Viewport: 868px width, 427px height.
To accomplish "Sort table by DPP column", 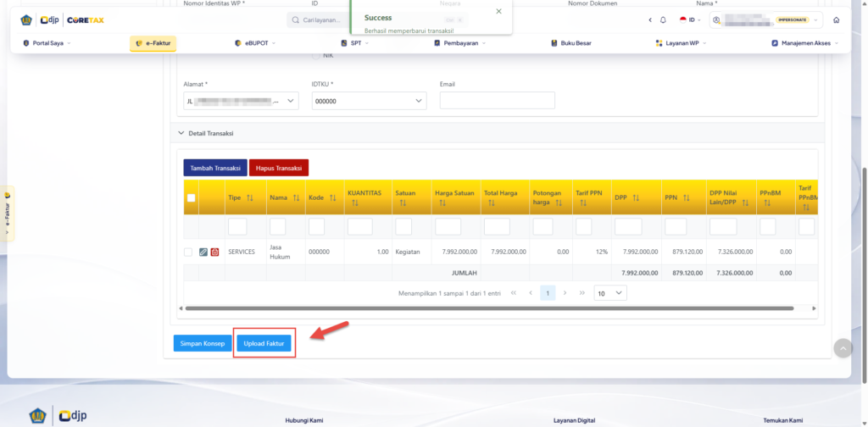I will point(636,198).
